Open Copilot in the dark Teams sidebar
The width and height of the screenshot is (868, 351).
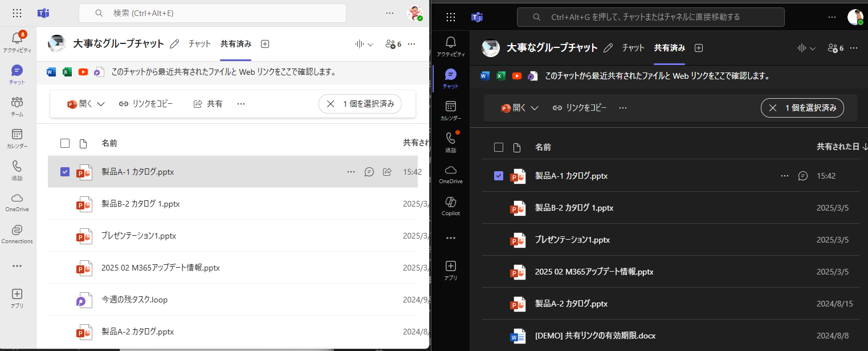pyautogui.click(x=451, y=206)
